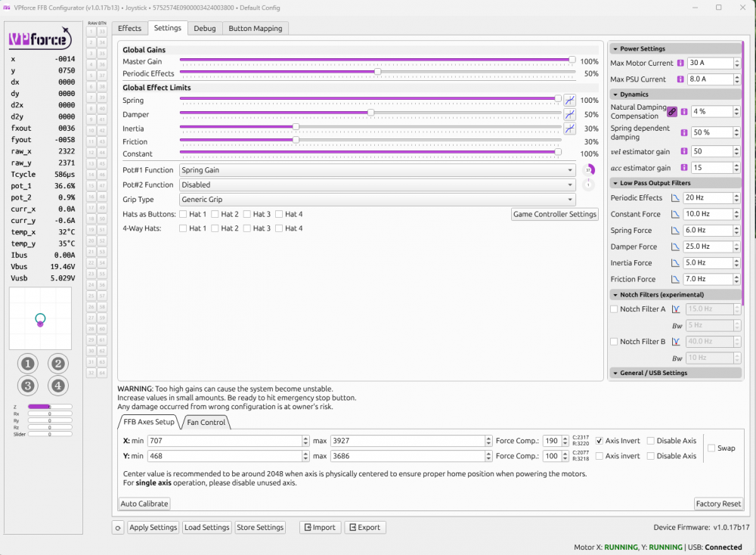Click the Natural Damping link icon
The width and height of the screenshot is (756, 555).
(672, 112)
